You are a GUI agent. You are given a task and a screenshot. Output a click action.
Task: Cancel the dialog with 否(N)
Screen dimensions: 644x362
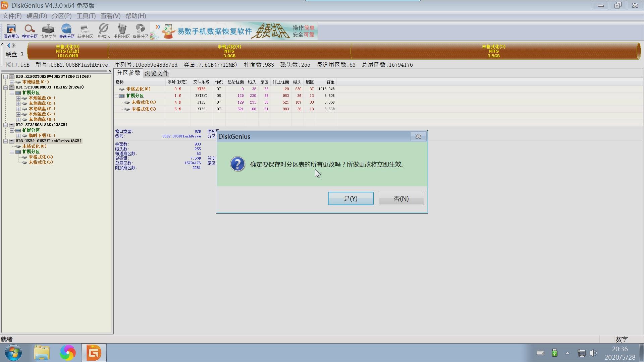coord(401,198)
